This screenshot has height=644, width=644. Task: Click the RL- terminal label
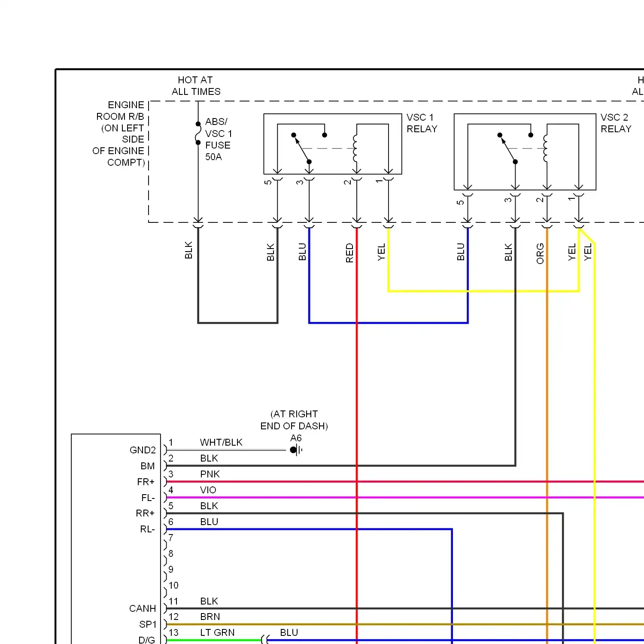point(147,529)
